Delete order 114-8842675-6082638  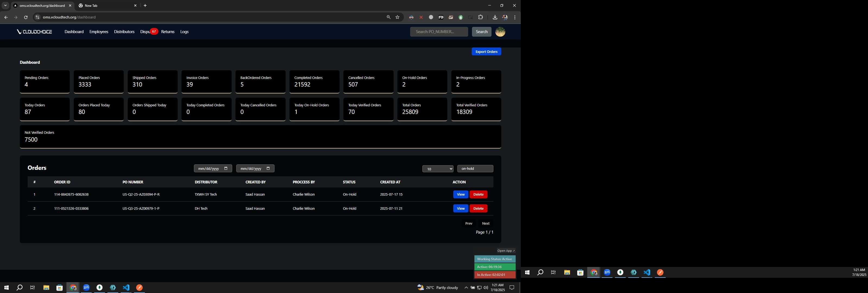(x=478, y=195)
